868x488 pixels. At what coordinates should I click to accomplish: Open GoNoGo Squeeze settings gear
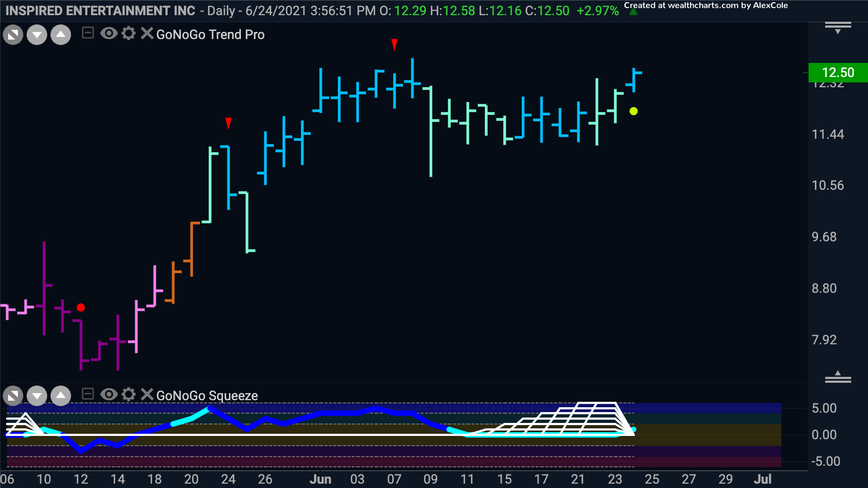(x=129, y=394)
